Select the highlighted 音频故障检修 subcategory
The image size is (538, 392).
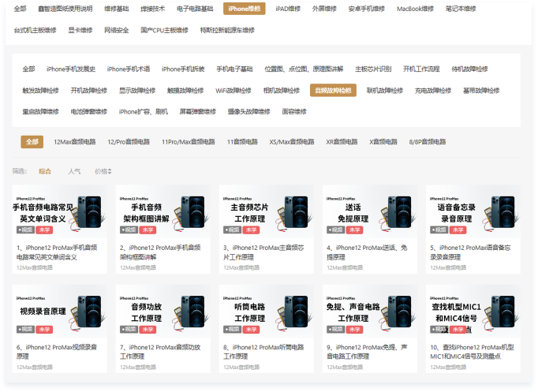(333, 91)
